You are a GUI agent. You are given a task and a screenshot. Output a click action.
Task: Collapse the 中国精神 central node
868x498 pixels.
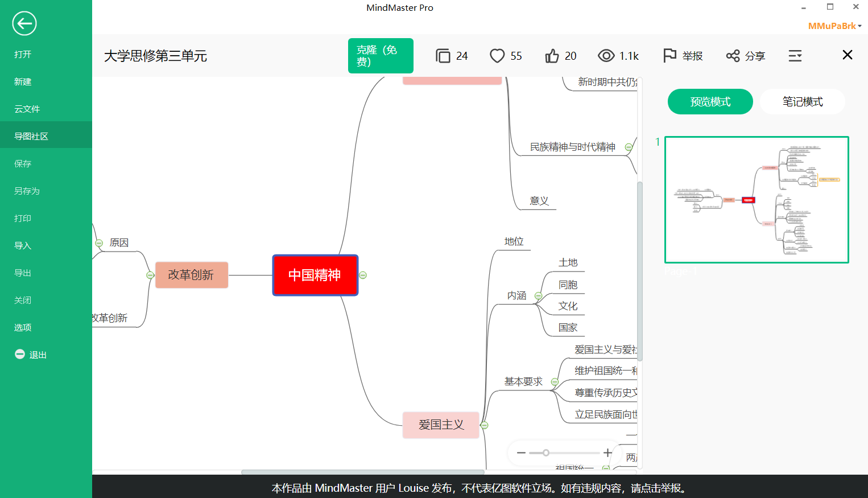pos(363,275)
